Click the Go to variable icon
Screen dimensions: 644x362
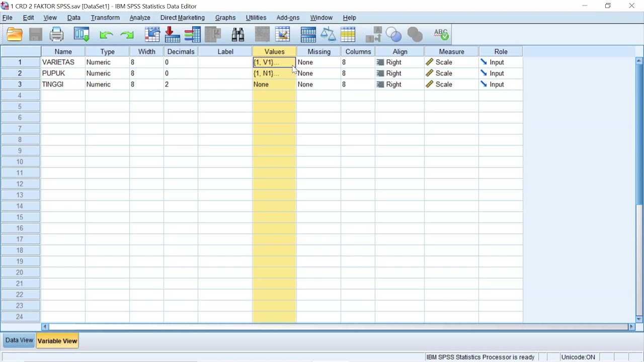point(172,35)
